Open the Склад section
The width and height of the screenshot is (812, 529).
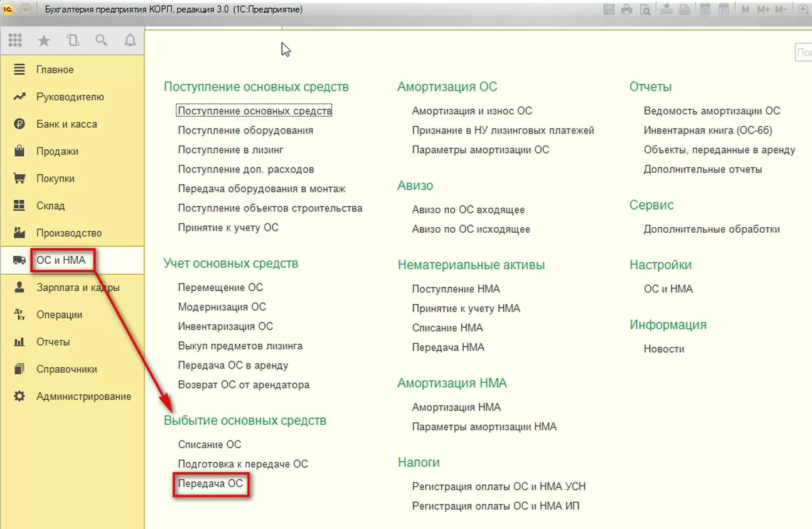(x=72, y=206)
